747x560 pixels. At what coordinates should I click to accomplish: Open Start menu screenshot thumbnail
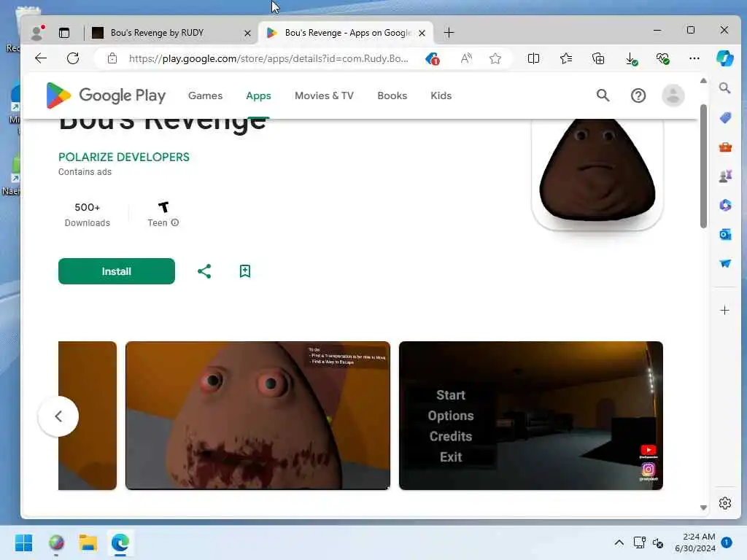(x=531, y=415)
